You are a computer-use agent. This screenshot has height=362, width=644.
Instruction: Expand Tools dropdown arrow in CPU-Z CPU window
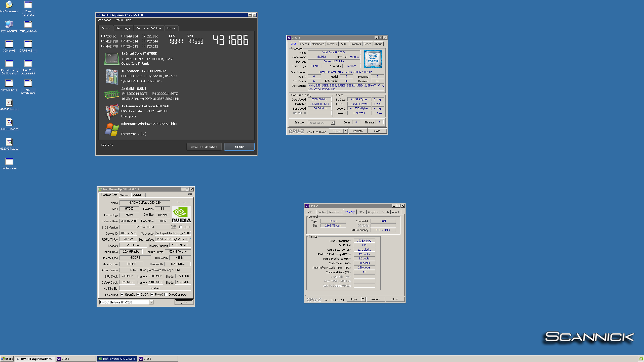click(345, 131)
